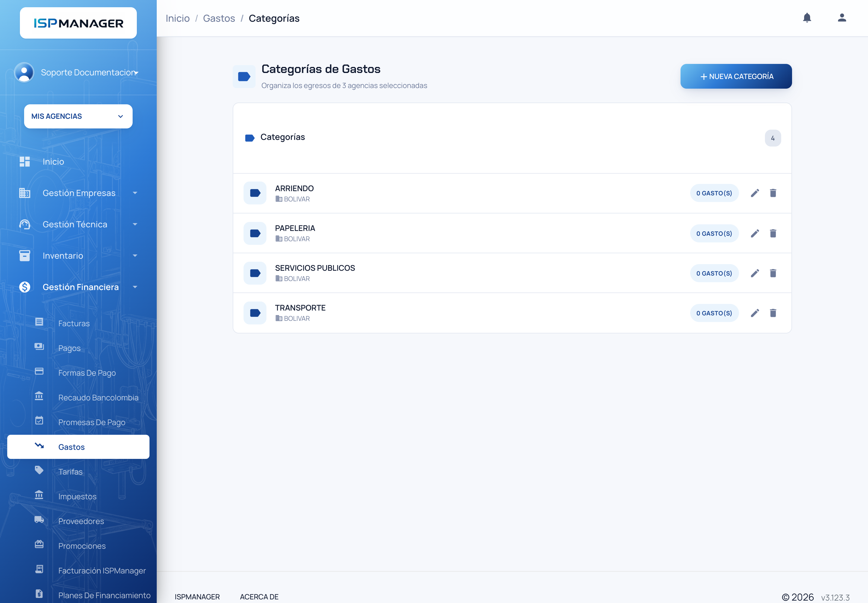Open Promociones in the sidebar
This screenshot has height=603, width=868.
78,546
